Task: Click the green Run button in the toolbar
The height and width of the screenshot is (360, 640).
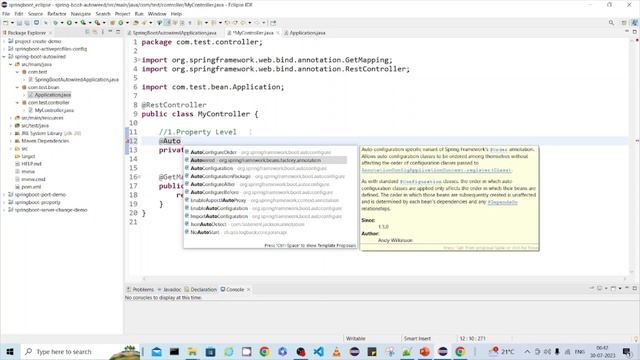Action: [69, 23]
